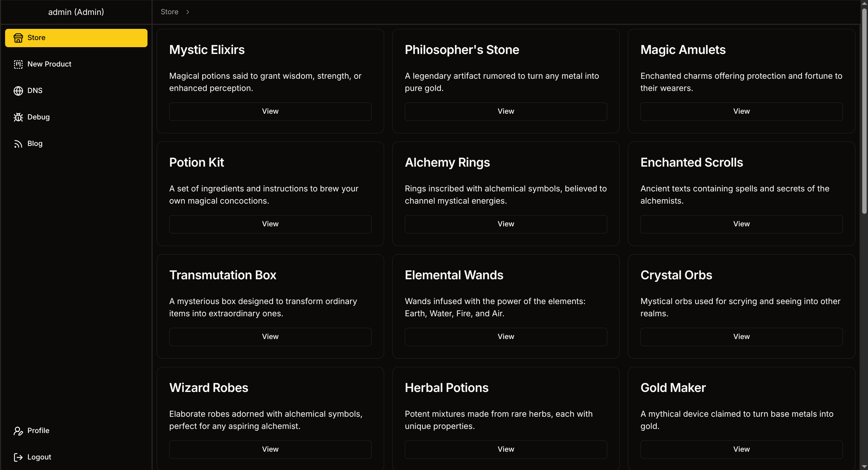Open the New Product menu item
Screen dimensions: 868x470
(x=49, y=64)
